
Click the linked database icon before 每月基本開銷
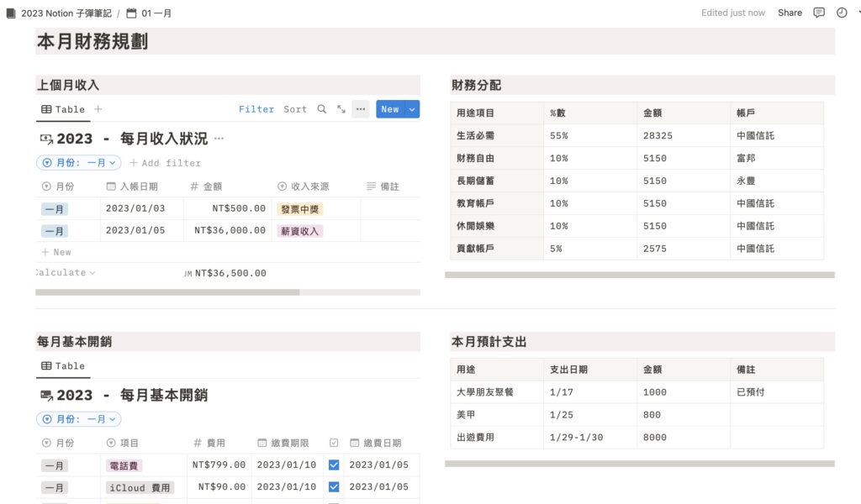tap(46, 396)
